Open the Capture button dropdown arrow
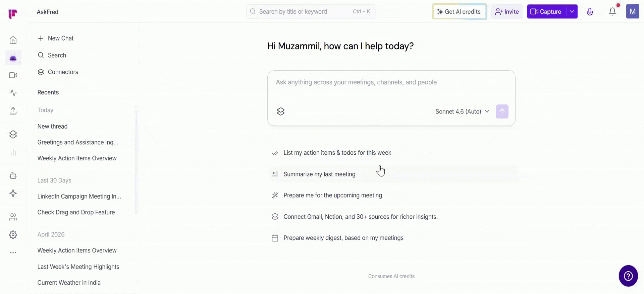 (572, 12)
